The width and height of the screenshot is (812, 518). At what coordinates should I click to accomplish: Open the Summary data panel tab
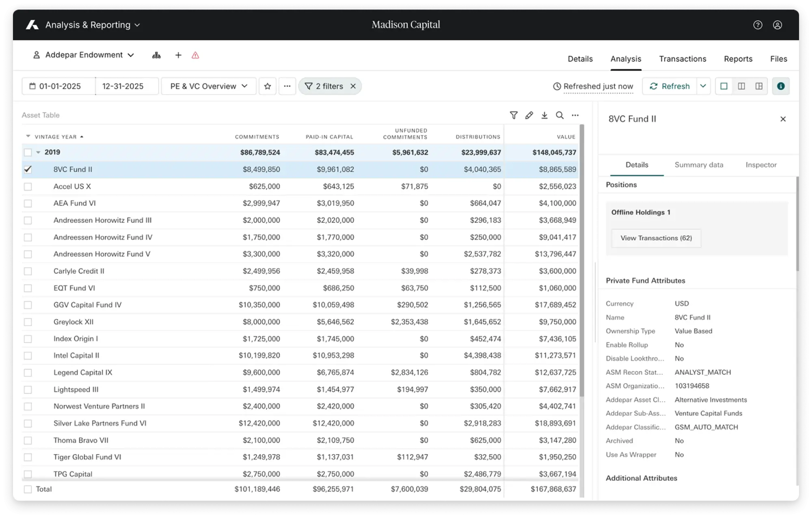(x=699, y=165)
